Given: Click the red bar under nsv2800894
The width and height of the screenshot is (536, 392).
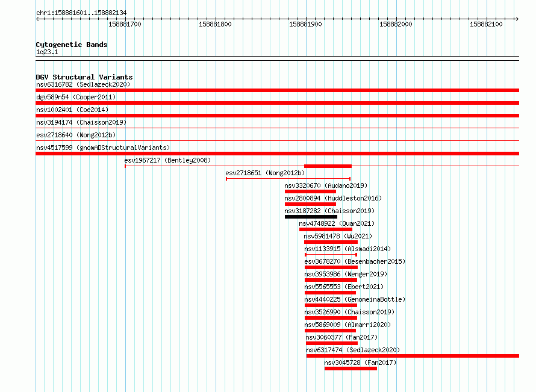Looking at the screenshot, I should coord(310,204).
